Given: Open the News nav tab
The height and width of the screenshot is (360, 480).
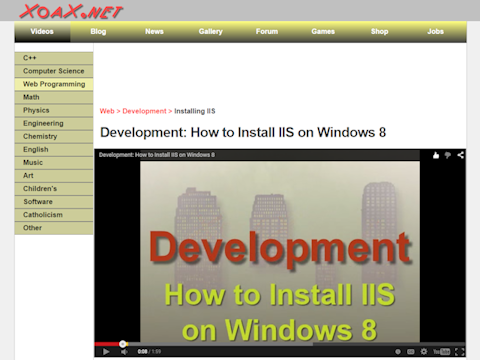Looking at the screenshot, I should [154, 31].
